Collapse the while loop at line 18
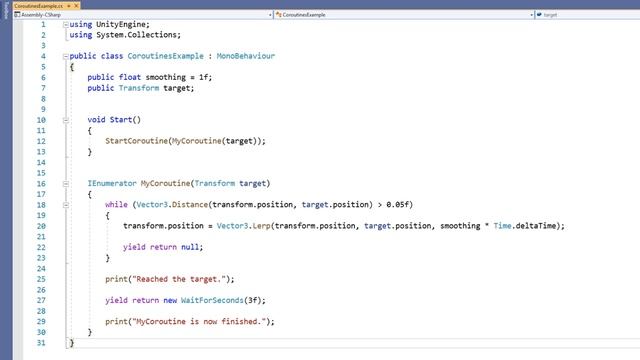The image size is (640, 360). 66,205
